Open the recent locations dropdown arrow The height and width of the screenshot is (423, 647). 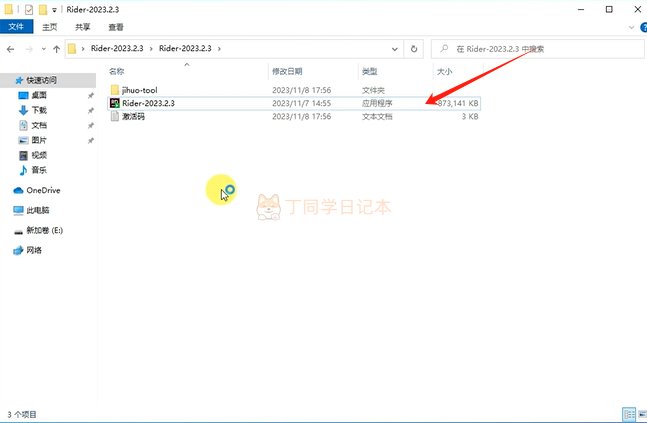(43, 49)
